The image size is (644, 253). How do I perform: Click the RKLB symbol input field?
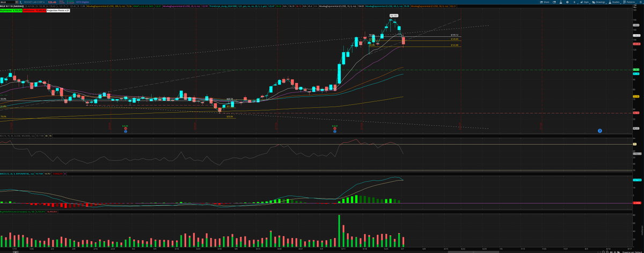8,2
